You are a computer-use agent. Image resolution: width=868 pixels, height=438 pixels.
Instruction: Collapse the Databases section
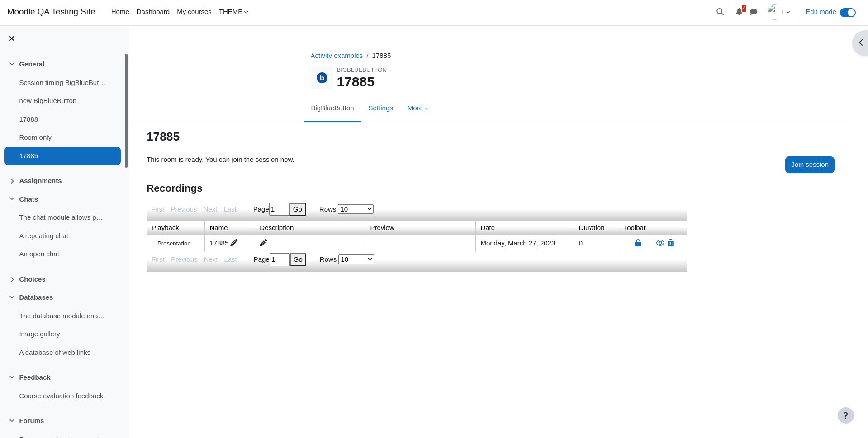12,297
